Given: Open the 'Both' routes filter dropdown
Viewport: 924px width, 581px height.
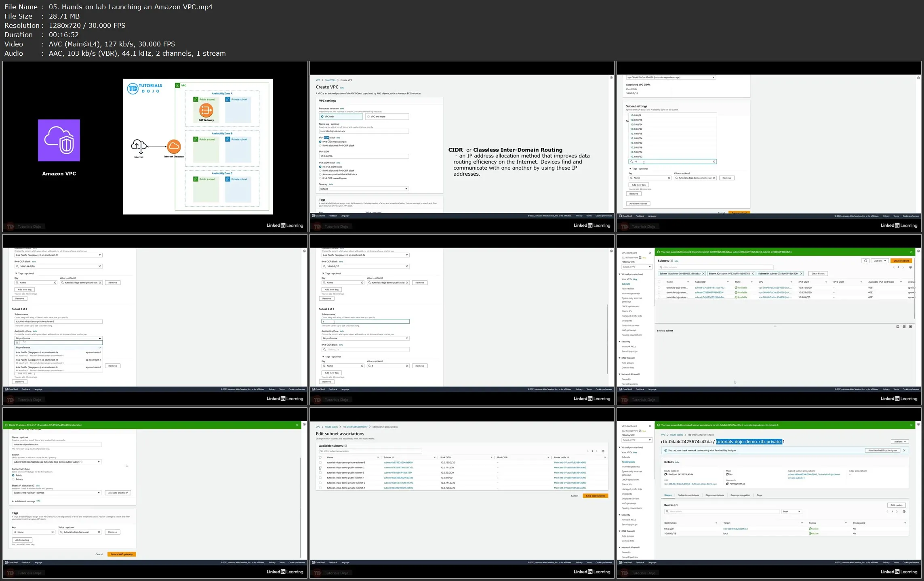Looking at the screenshot, I should 791,512.
